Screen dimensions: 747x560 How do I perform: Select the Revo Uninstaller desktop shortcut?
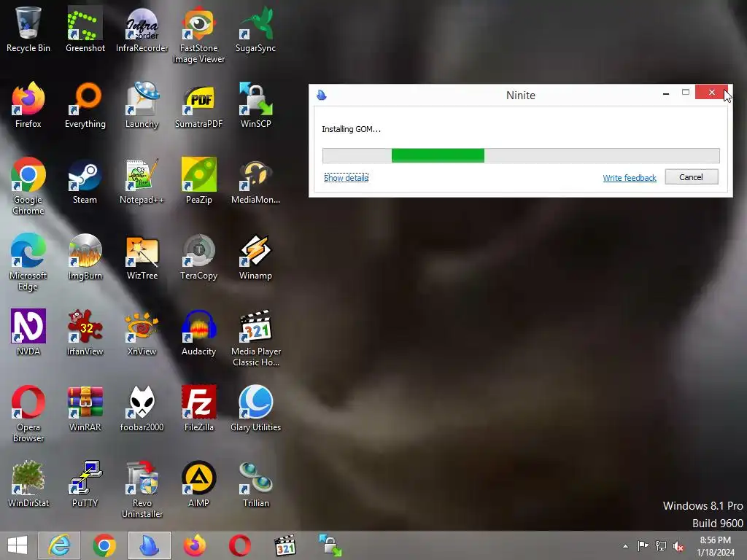click(142, 489)
